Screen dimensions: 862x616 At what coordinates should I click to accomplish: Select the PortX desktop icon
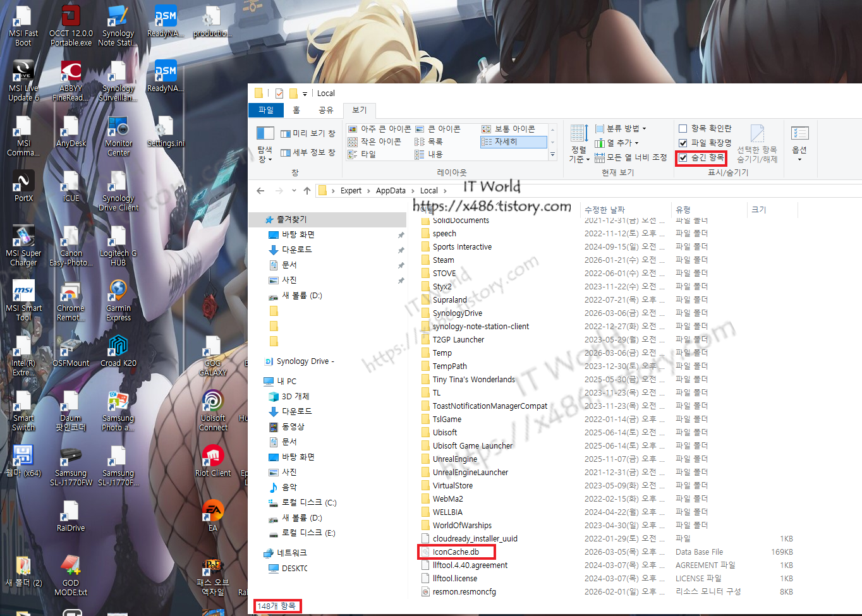pyautogui.click(x=23, y=186)
